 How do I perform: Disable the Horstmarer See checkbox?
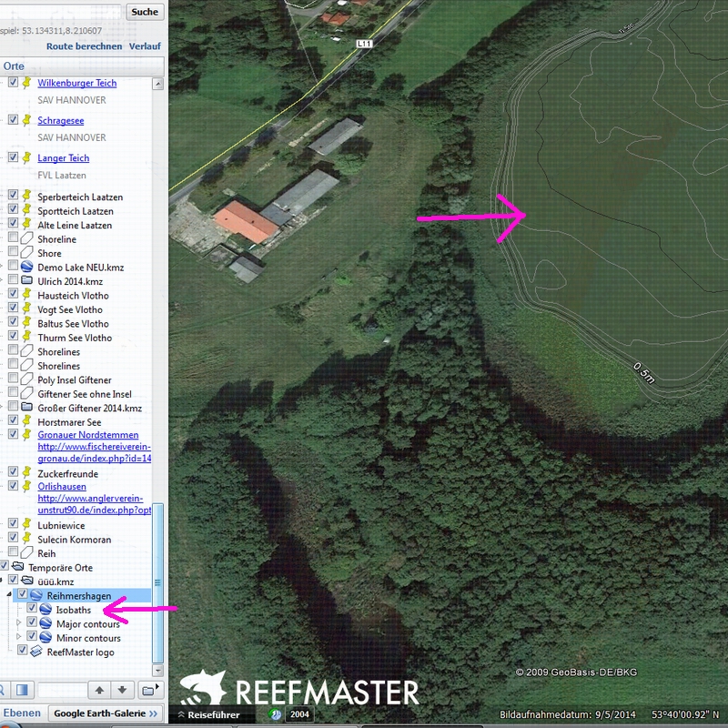pos(14,422)
